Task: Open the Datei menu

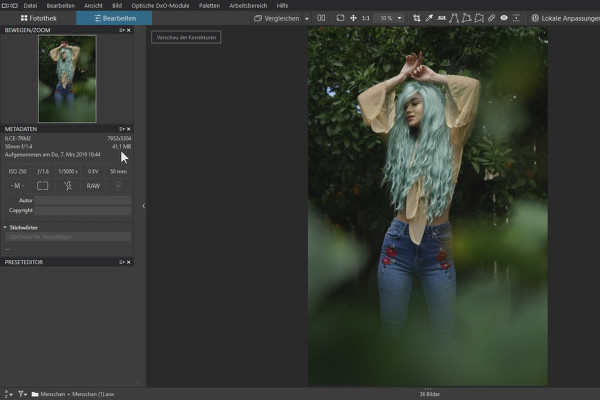Action: coord(30,6)
